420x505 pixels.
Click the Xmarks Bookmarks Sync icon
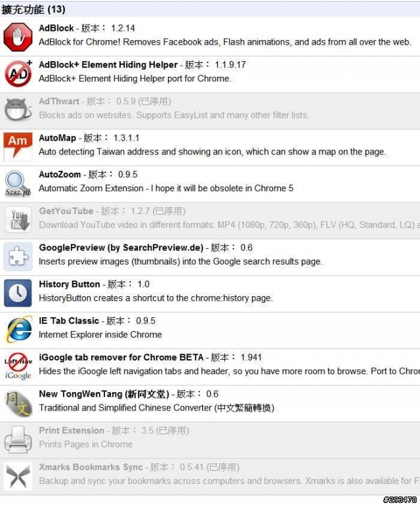[18, 476]
